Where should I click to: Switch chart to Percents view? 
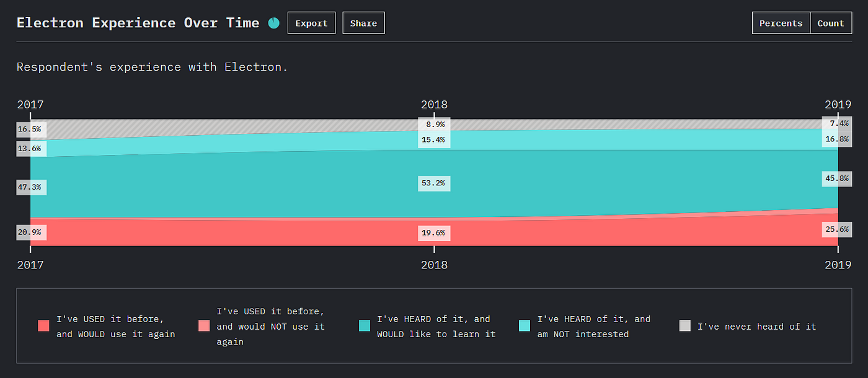tap(781, 23)
